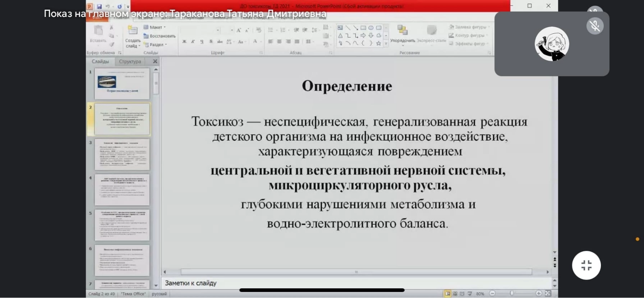
Task: Click the decrease indent icon
Action: click(x=297, y=30)
